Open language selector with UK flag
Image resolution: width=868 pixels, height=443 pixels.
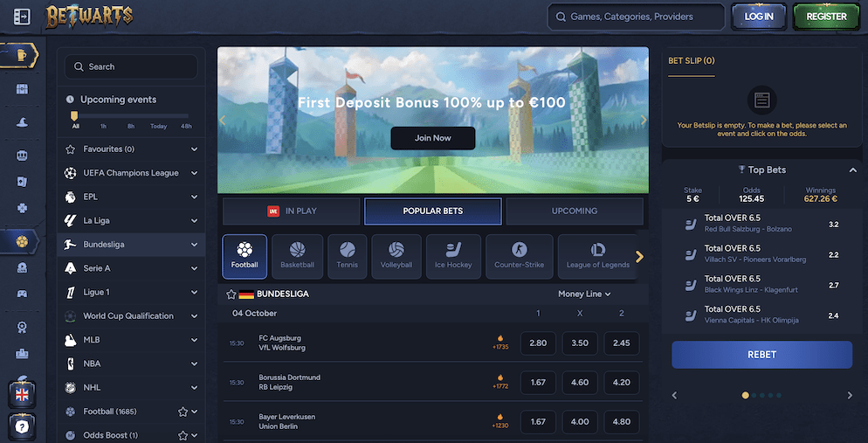click(22, 395)
